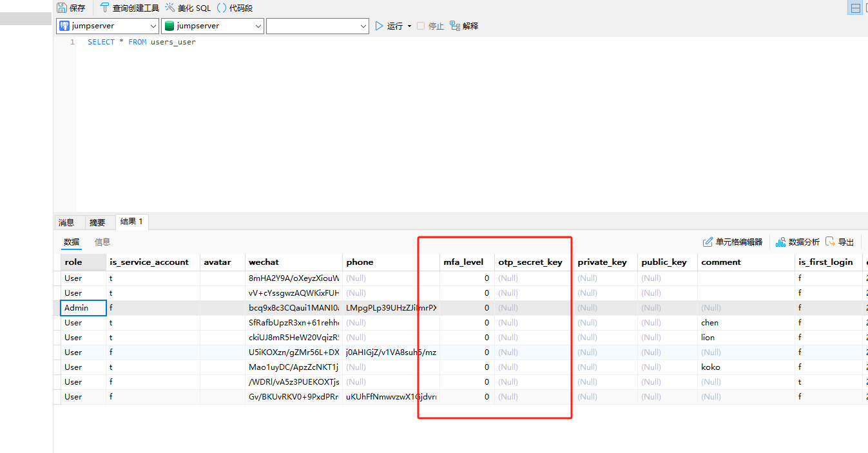The width and height of the screenshot is (868, 453).
Task: Click phone (Null) cell in the chen row
Action: [x=391, y=323]
